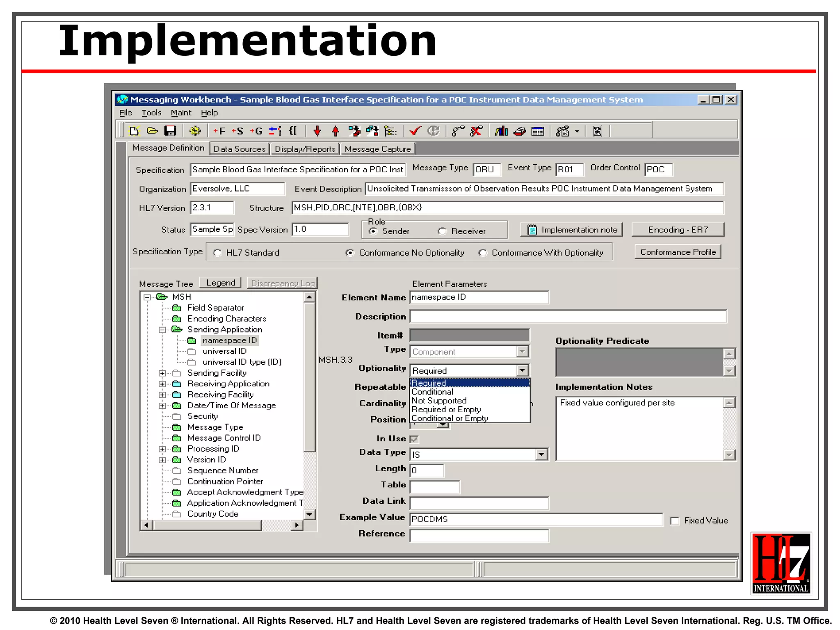Click the +S add segment icon
The height and width of the screenshot is (630, 840).
[x=237, y=131]
